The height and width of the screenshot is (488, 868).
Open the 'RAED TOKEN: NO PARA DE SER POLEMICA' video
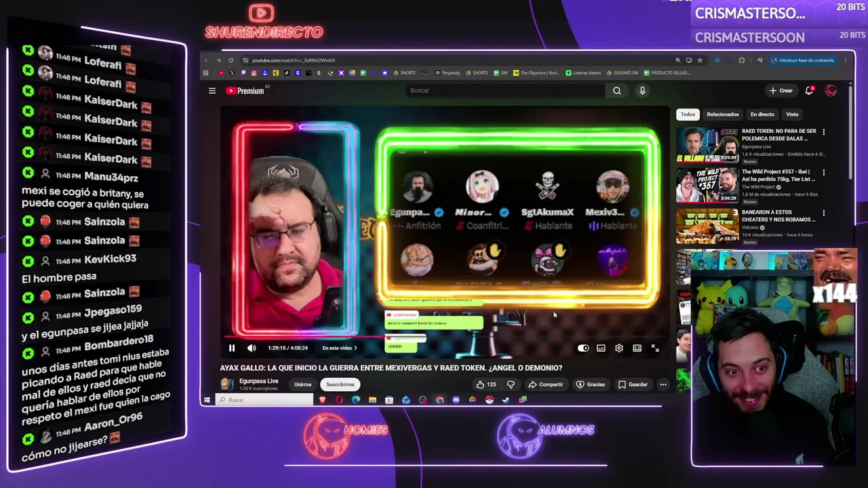pyautogui.click(x=778, y=134)
